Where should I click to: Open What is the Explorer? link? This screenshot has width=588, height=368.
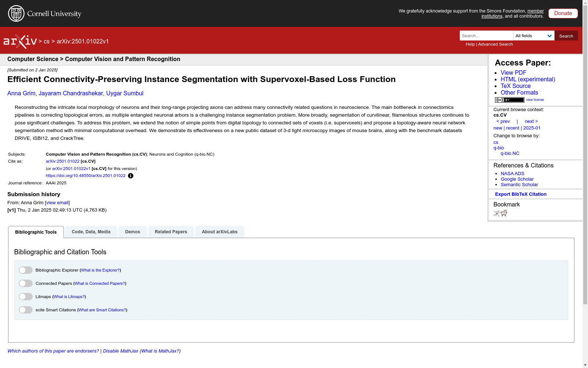100,270
